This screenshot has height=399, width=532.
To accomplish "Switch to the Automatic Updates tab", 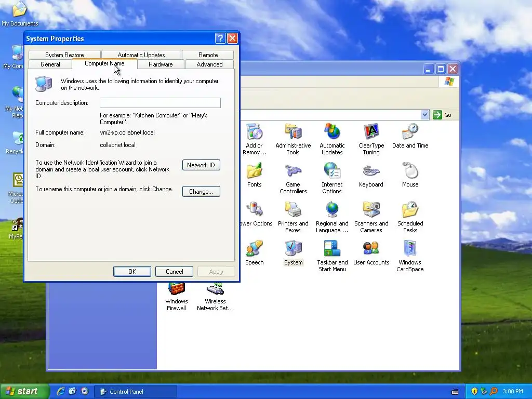I will 141,55.
